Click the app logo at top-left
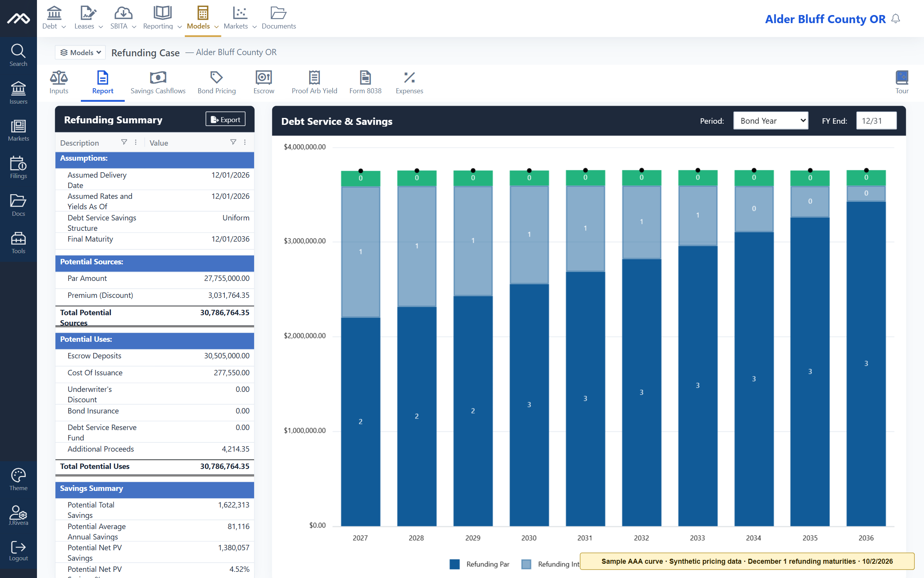The width and height of the screenshot is (924, 578). click(x=18, y=18)
